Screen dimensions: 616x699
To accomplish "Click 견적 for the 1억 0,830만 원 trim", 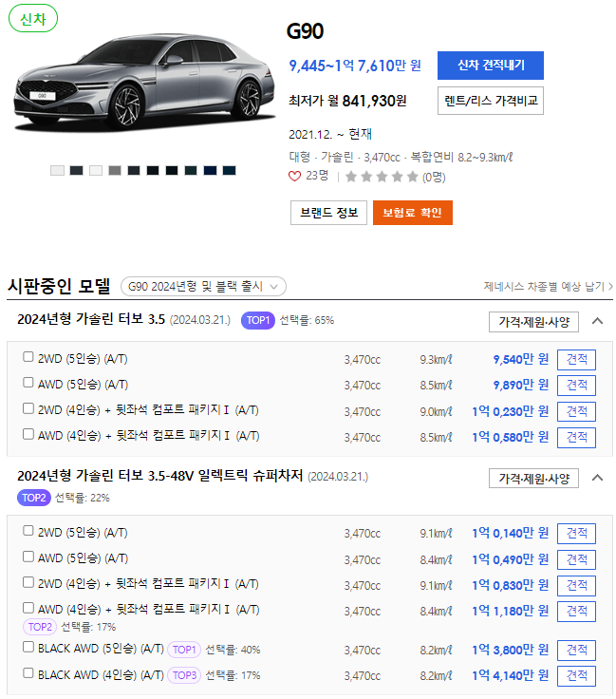I will pyautogui.click(x=576, y=585).
